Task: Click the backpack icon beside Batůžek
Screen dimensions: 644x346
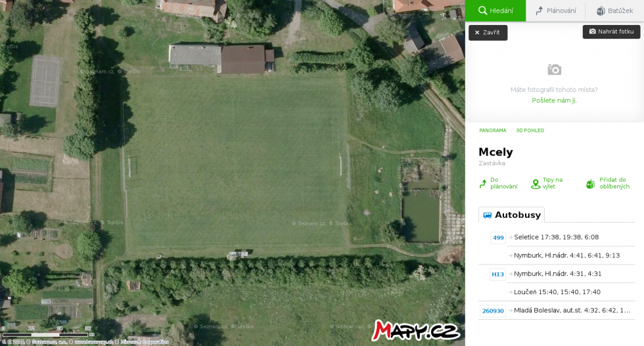Action: tap(601, 11)
